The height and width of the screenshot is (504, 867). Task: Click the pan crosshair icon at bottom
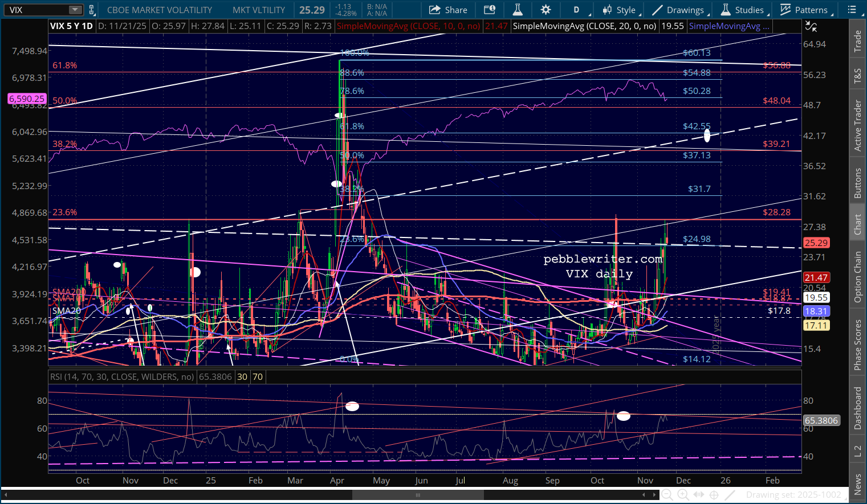714,495
